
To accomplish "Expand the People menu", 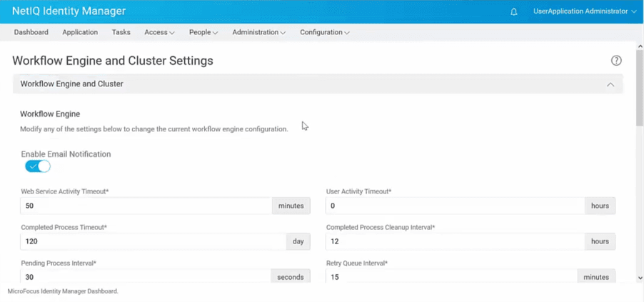I will pos(203,32).
